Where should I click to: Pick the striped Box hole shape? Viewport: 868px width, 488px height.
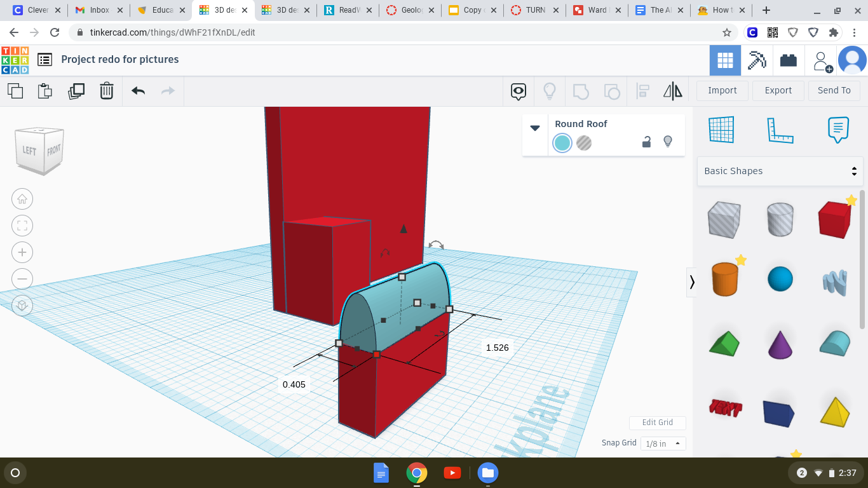point(724,219)
